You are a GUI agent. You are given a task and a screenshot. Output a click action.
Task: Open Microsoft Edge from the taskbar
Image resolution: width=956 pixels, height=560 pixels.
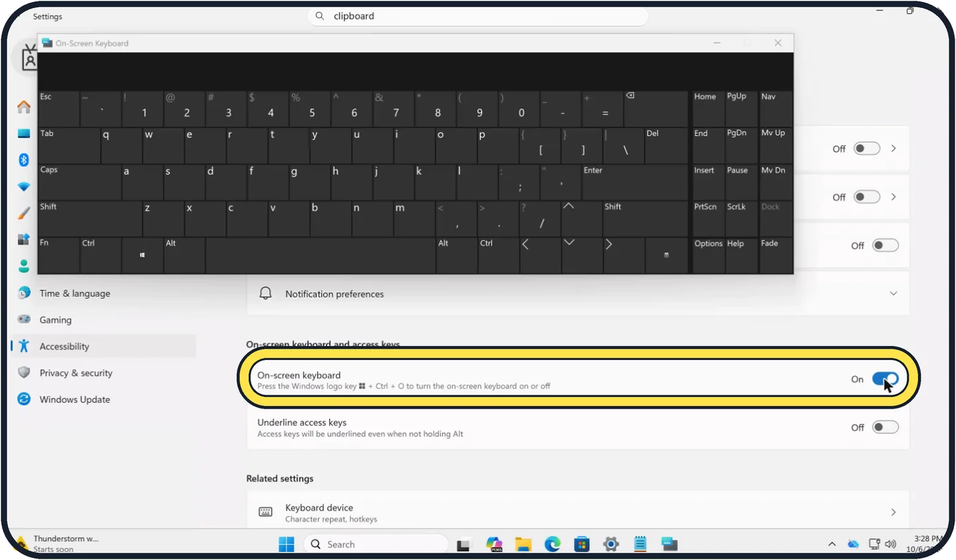553,544
